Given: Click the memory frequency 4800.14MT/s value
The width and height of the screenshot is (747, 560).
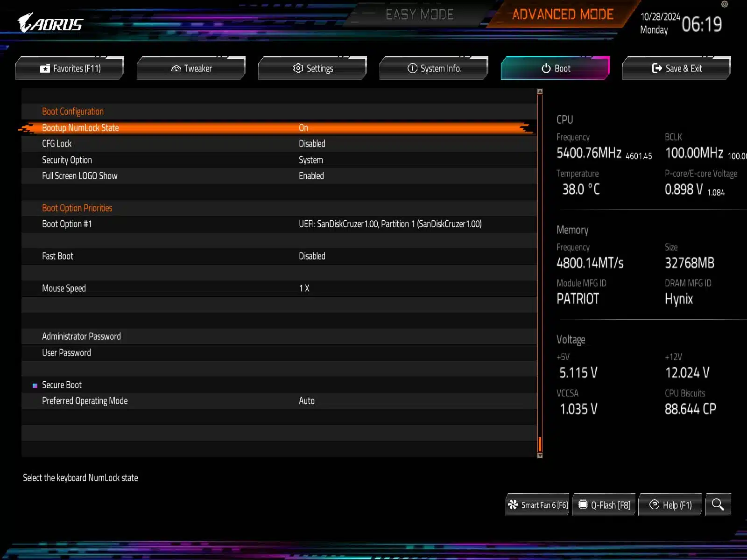Looking at the screenshot, I should [x=590, y=263].
